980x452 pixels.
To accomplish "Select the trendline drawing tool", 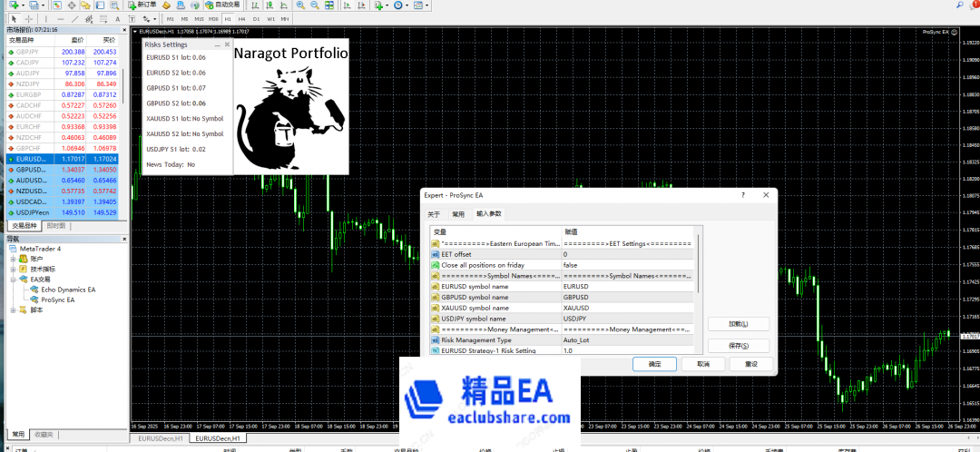I will (74, 19).
